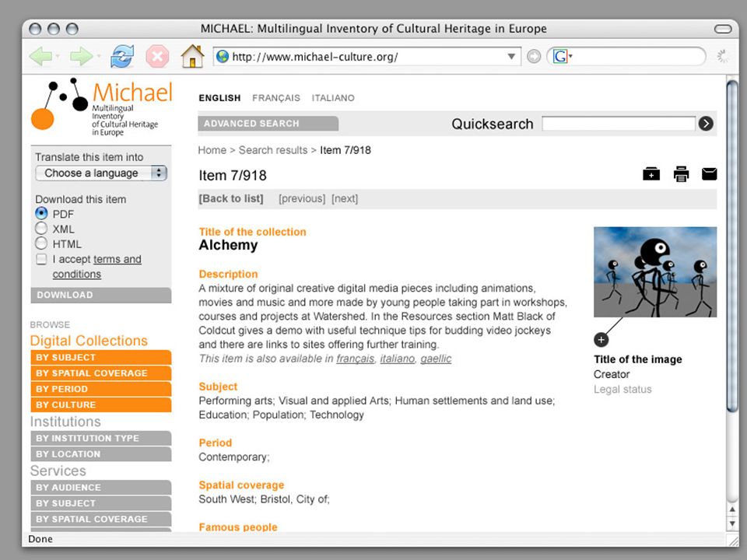Add item to briefcase icon
The height and width of the screenshot is (560, 747).
tap(651, 173)
